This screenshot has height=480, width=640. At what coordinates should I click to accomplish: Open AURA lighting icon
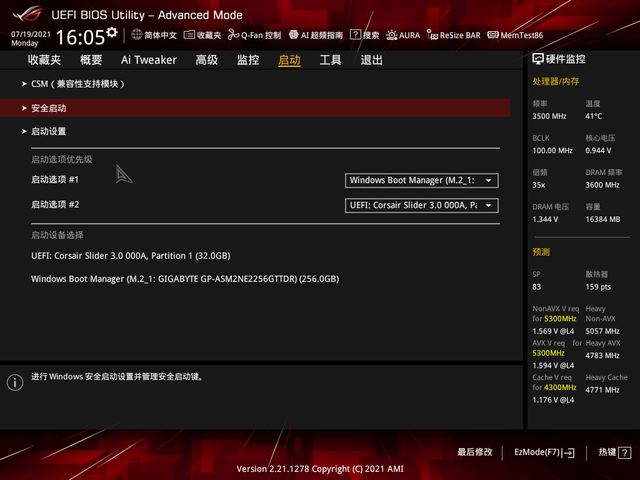391,35
